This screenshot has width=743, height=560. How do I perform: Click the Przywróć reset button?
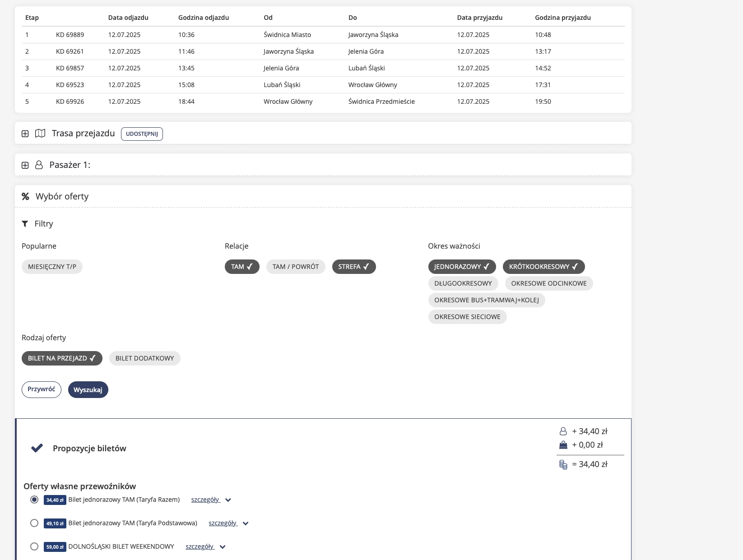pos(42,389)
